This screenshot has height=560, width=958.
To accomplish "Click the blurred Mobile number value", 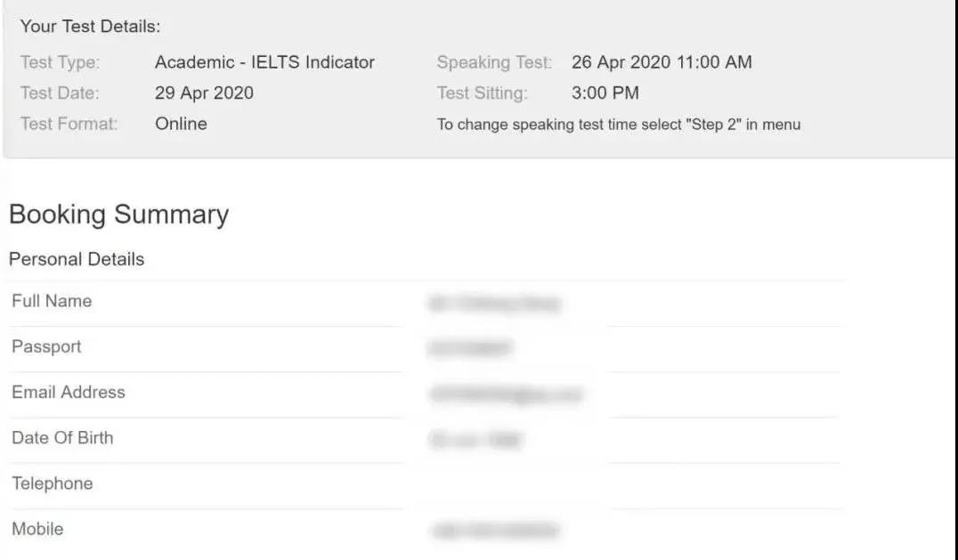I will (x=495, y=532).
